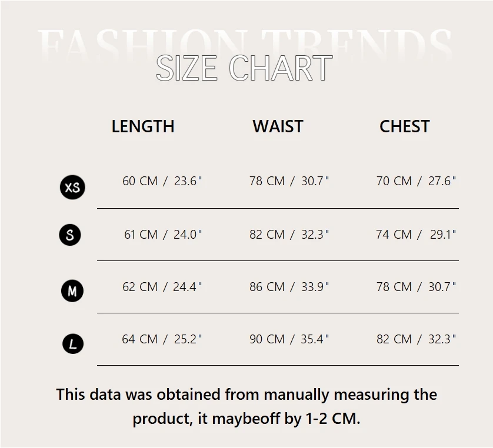Select the WAIST column header
Viewport: 493px width, 448px height.
click(x=278, y=126)
